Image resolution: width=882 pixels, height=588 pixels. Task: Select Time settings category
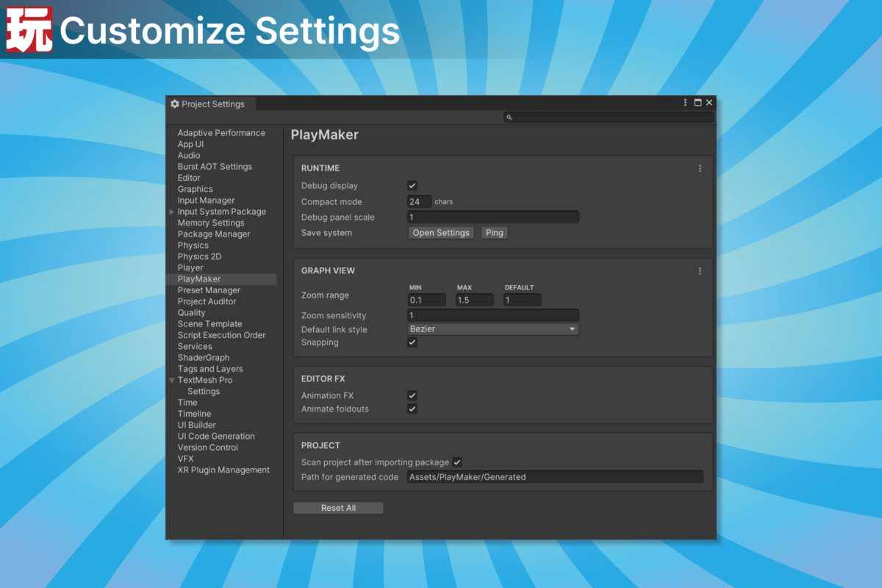click(x=187, y=403)
